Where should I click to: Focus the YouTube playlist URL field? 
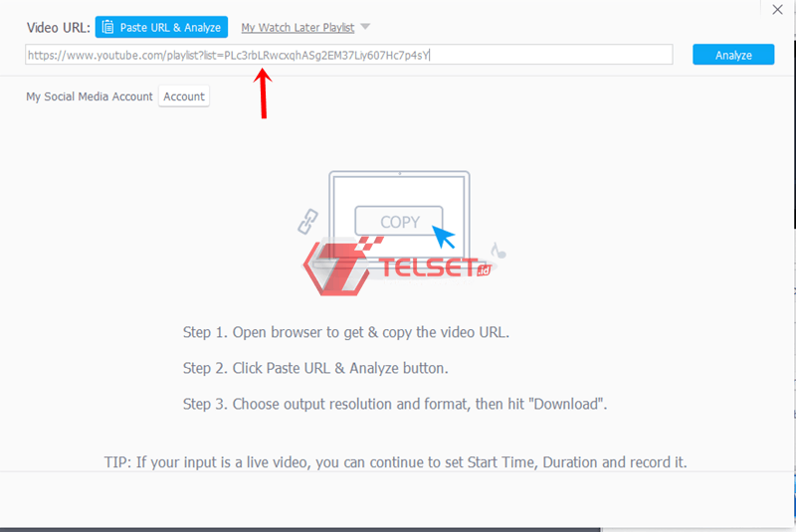click(x=349, y=55)
